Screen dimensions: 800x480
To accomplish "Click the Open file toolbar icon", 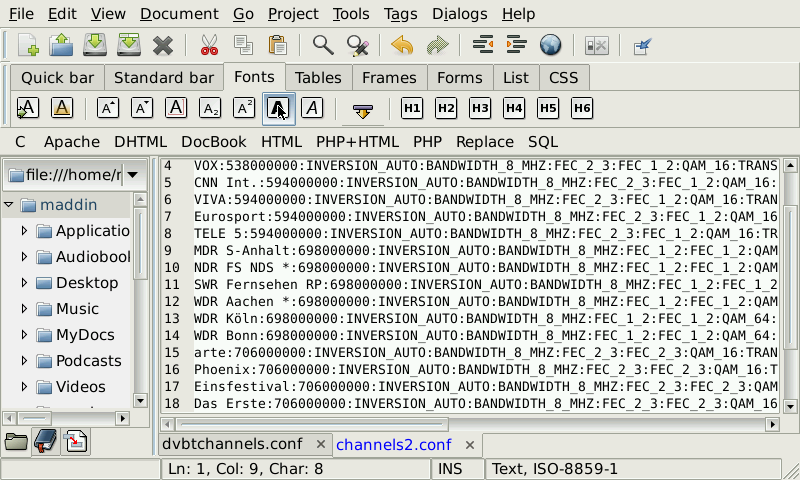I will click(x=61, y=45).
